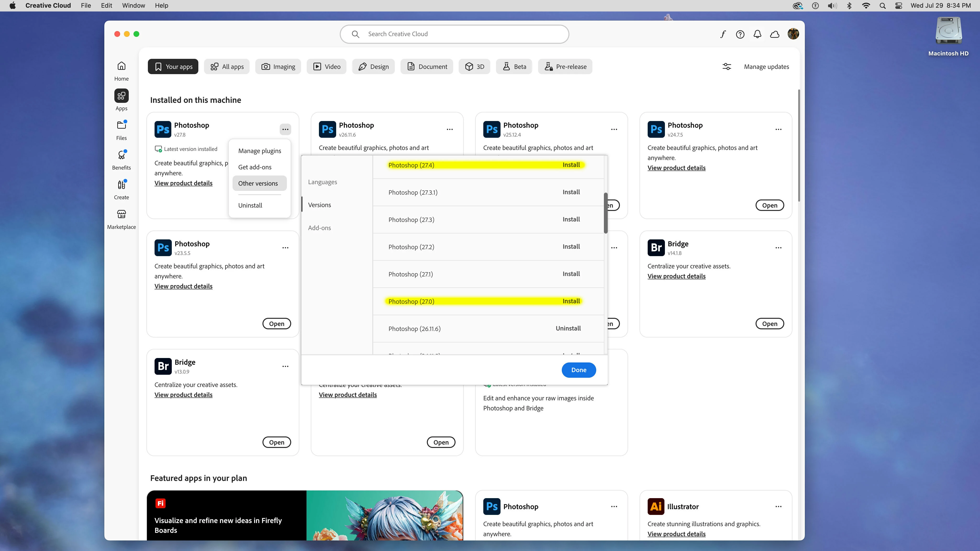
Task: Switch to the Imaging category tab
Action: tap(278, 66)
